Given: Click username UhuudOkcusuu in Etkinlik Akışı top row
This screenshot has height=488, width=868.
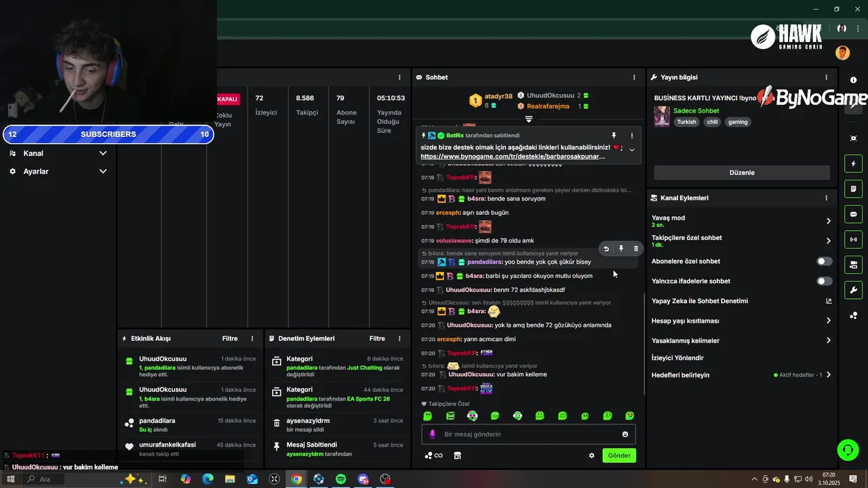Looking at the screenshot, I should (163, 359).
